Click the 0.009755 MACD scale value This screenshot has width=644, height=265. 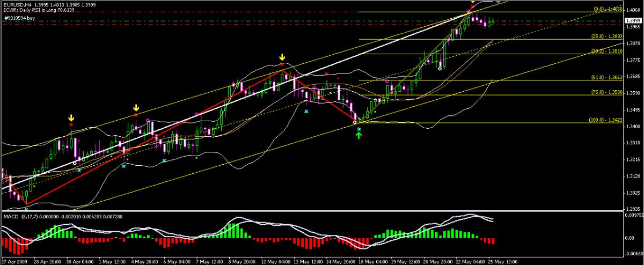pyautogui.click(x=634, y=215)
